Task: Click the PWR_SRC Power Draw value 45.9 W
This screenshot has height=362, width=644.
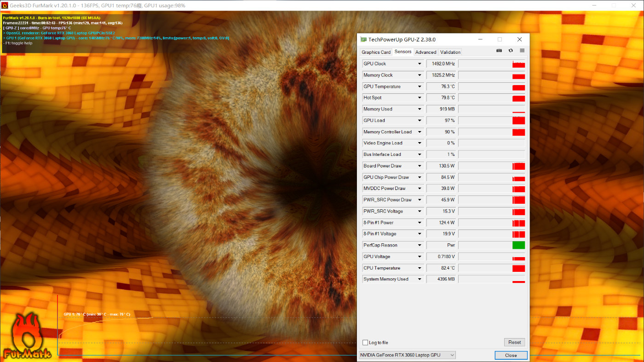Action: [x=441, y=200]
